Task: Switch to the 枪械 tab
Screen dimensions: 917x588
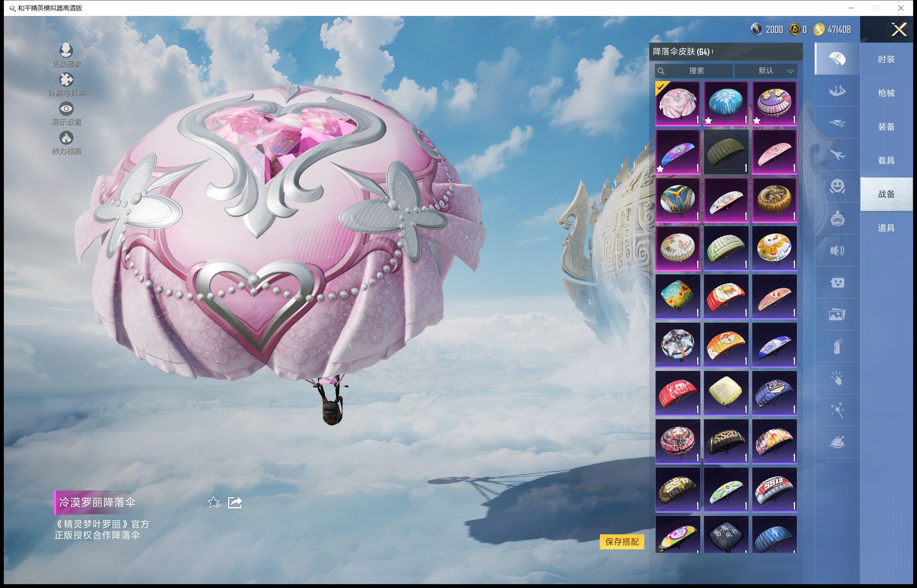Action: (886, 93)
